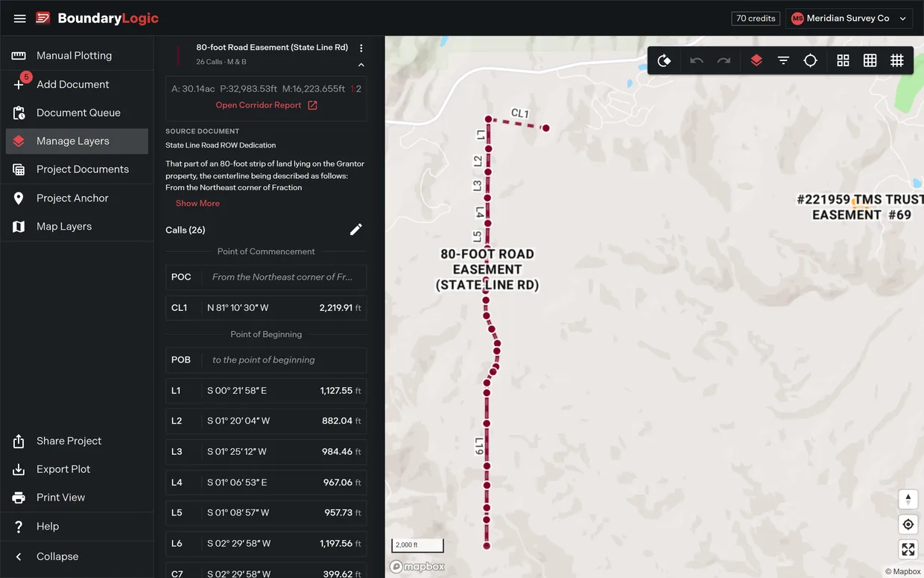Open Help
924x578 pixels.
(77, 526)
